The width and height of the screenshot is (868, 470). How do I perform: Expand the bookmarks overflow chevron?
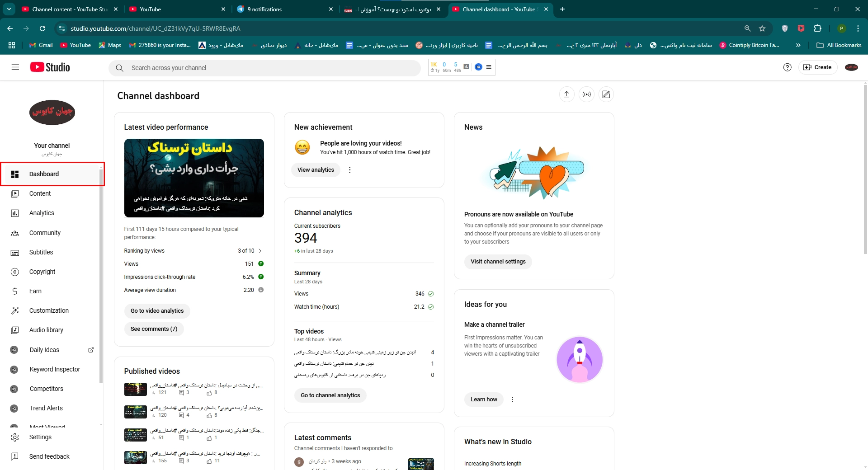(799, 45)
